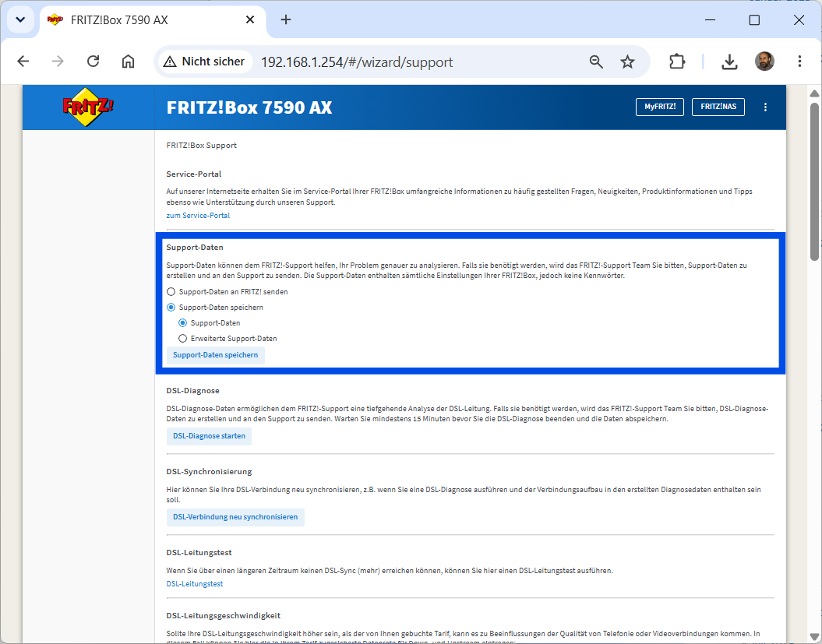Maximize the Chrome window

(x=754, y=20)
